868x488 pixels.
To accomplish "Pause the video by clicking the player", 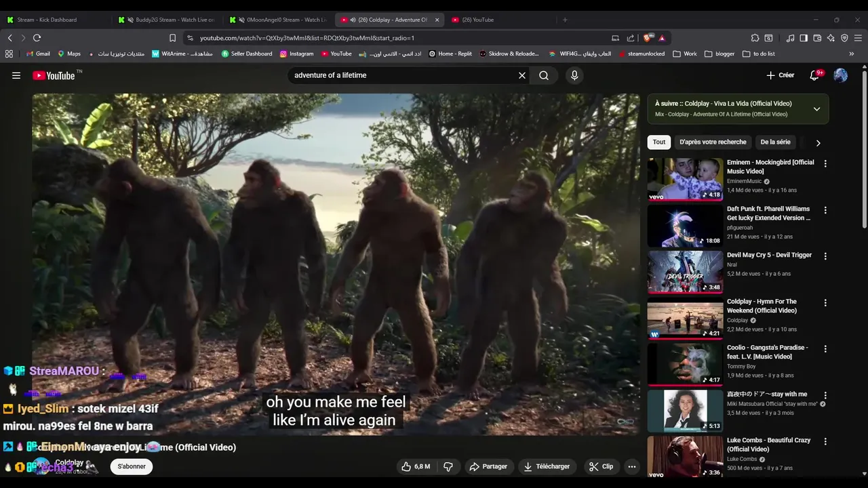I will tap(336, 264).
